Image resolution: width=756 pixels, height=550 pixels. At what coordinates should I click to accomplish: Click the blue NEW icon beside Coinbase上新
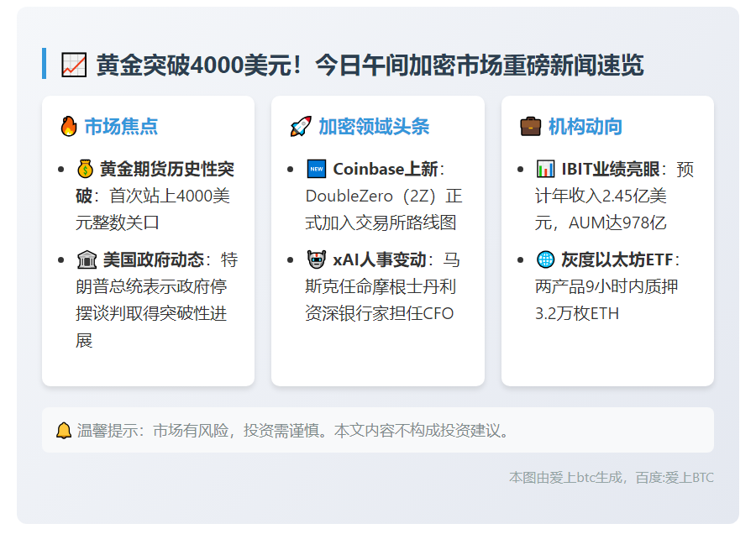316,170
